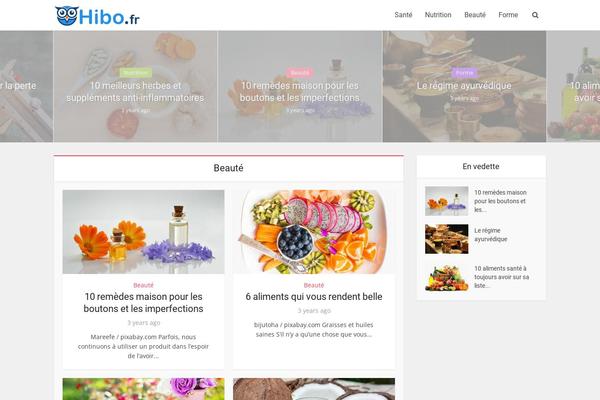Open the 'Le régime ayurvédique' carousel slide
This screenshot has height=400, width=600.
tap(464, 85)
